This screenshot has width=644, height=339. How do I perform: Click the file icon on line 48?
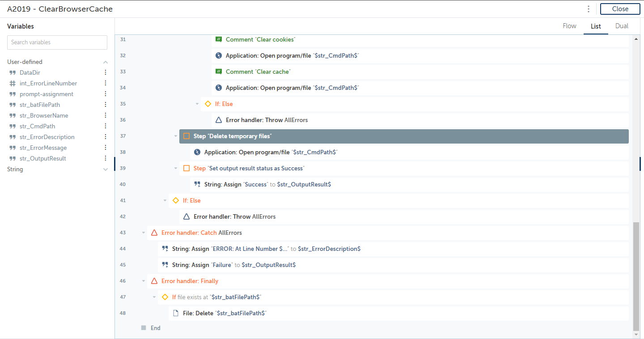176,313
